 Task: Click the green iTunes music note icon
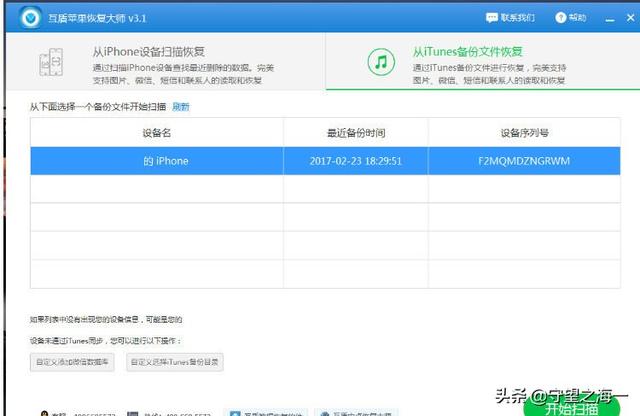click(381, 62)
